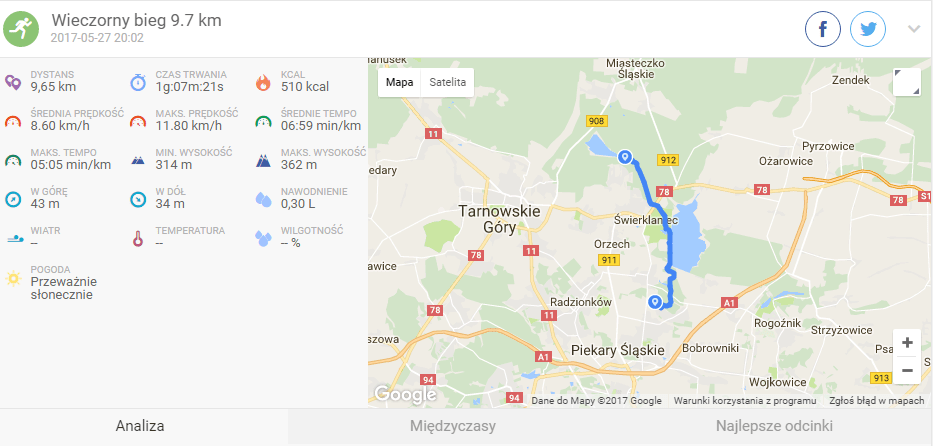This screenshot has height=446, width=933.
Task: Zoom out on the map
Action: 907,370
